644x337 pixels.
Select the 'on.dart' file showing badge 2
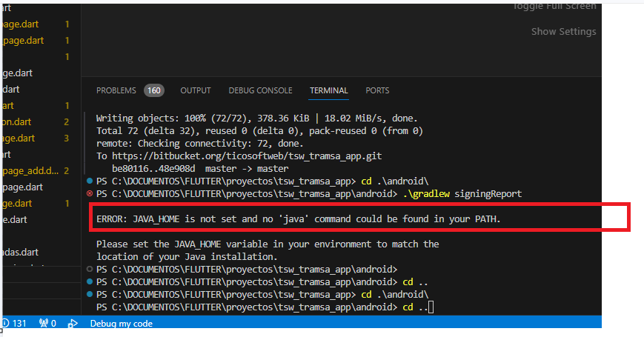[16, 121]
